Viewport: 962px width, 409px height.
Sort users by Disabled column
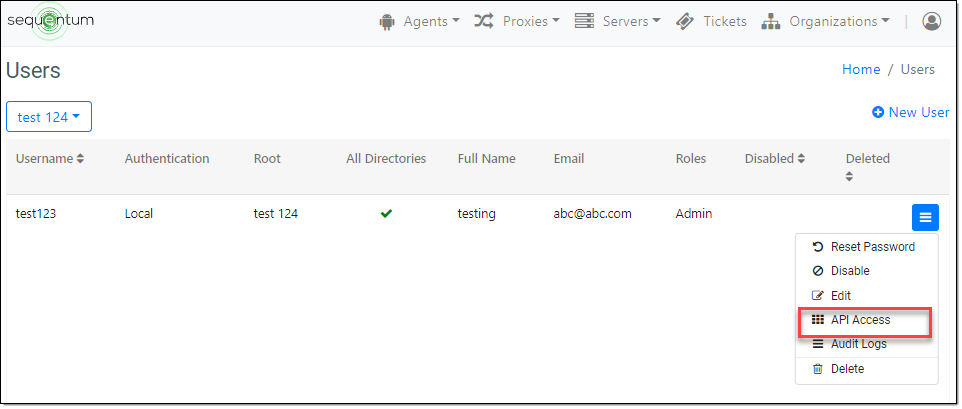(x=775, y=158)
